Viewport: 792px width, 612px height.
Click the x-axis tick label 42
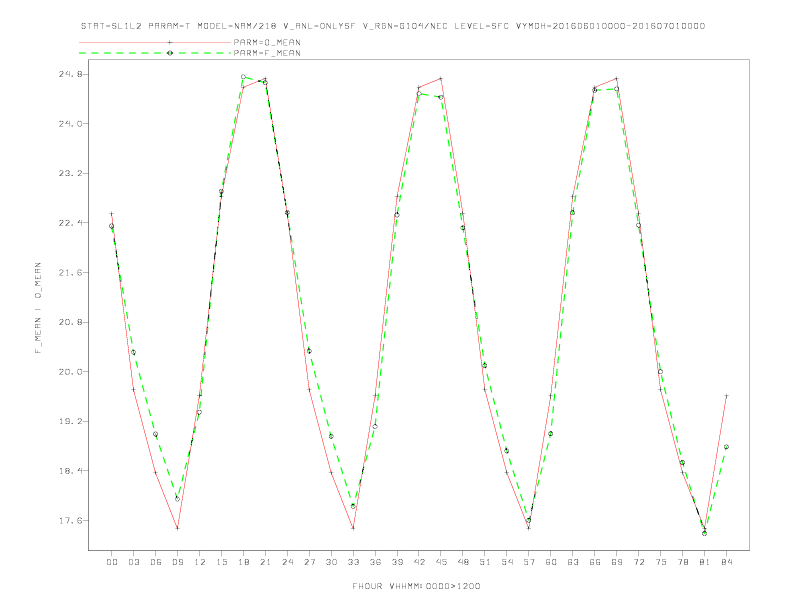419,562
